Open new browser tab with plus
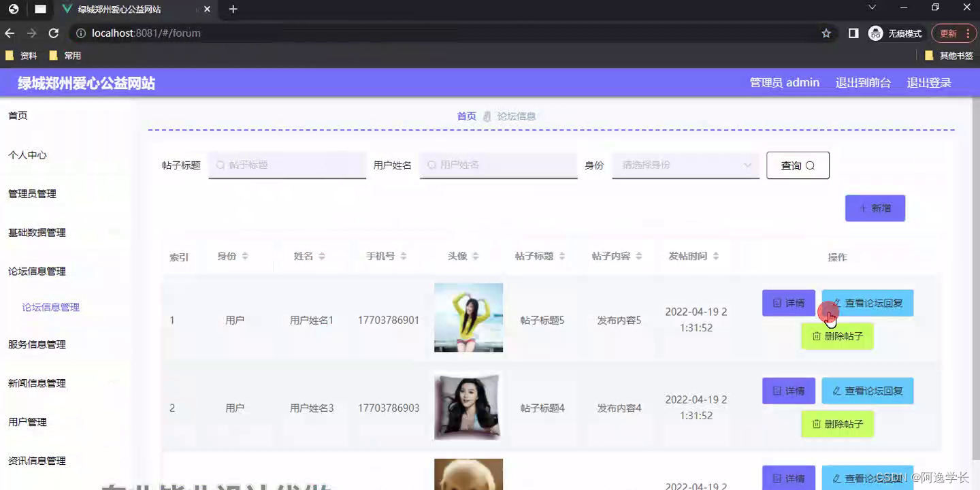This screenshot has width=980, height=490. [233, 10]
